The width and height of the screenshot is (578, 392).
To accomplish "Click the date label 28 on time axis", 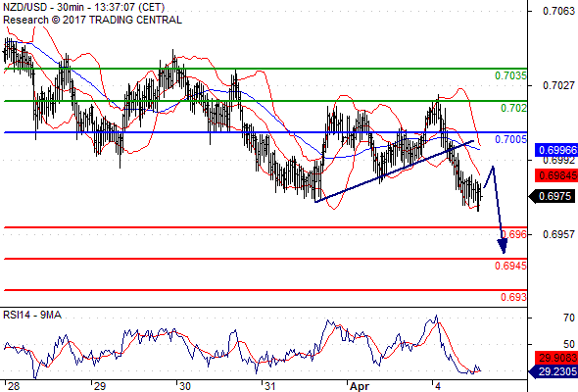I will click(x=14, y=386).
